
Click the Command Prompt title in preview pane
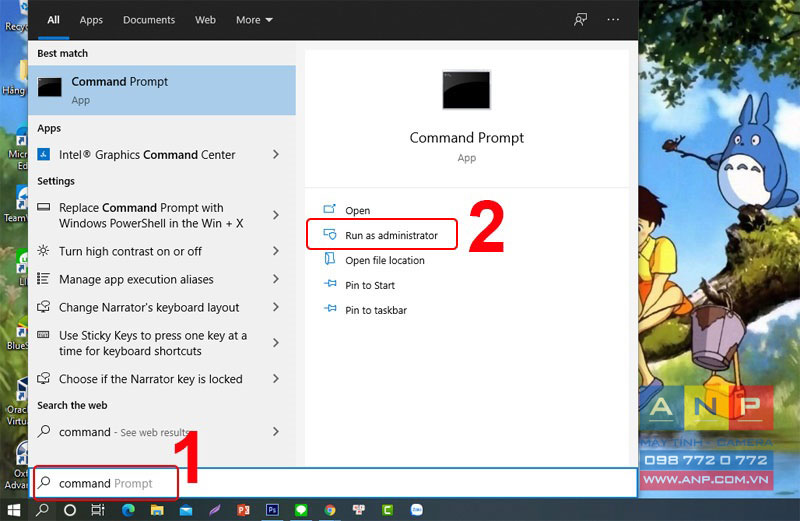coord(466,138)
